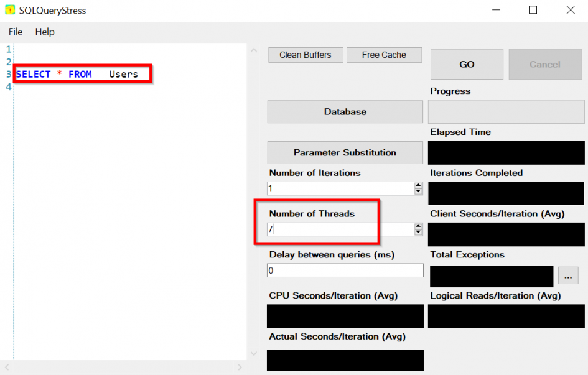Decrease Number of Threads with down arrow
Screen dimensions: 588x375
point(418,233)
